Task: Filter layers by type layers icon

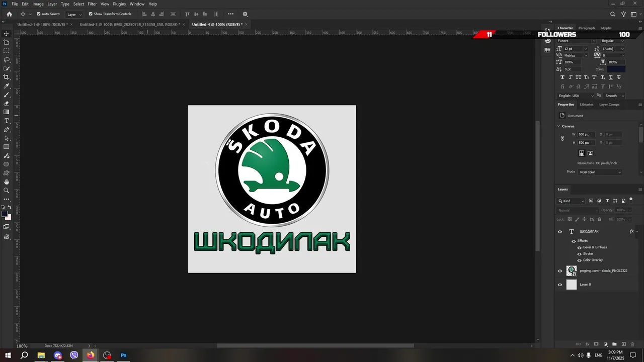Action: tap(607, 201)
